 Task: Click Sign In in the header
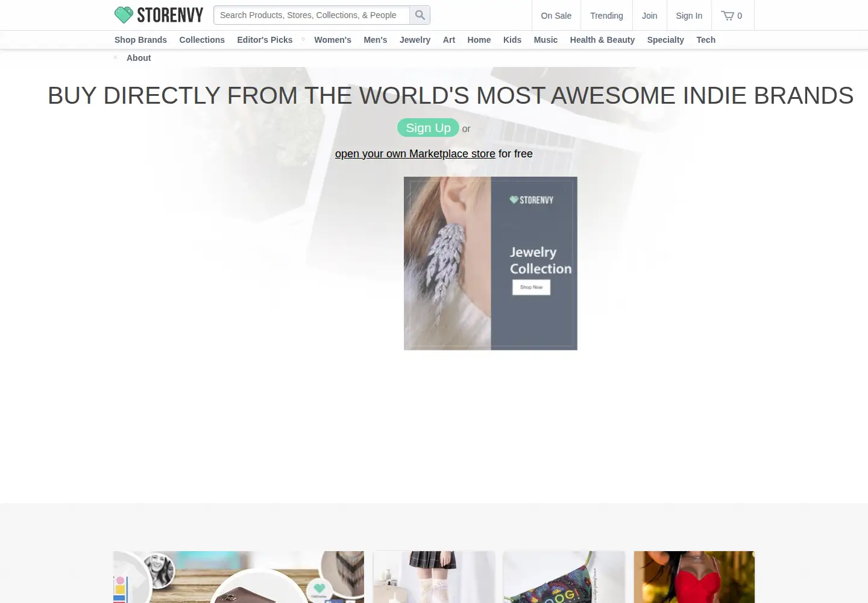coord(689,16)
